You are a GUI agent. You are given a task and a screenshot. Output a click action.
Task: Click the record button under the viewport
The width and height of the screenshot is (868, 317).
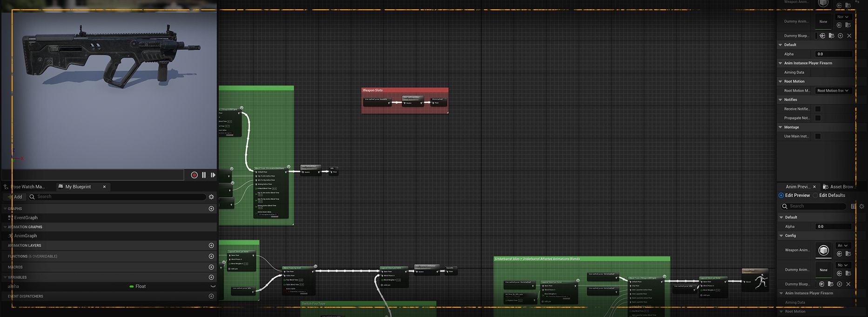[x=194, y=175]
